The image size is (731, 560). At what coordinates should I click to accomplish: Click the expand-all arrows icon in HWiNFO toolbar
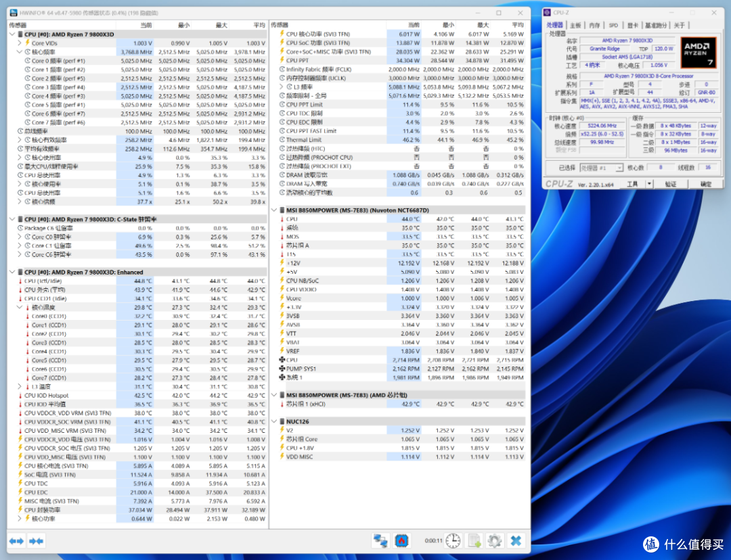pos(16,541)
